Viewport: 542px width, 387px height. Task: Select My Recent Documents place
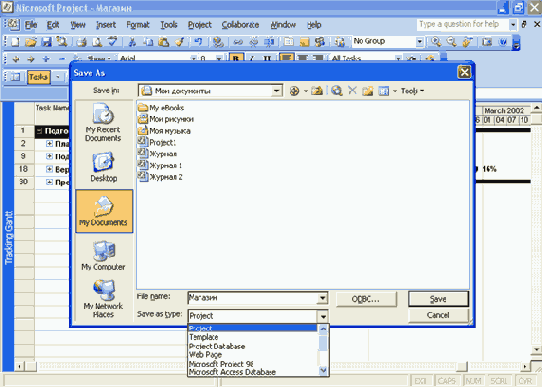[x=103, y=122]
